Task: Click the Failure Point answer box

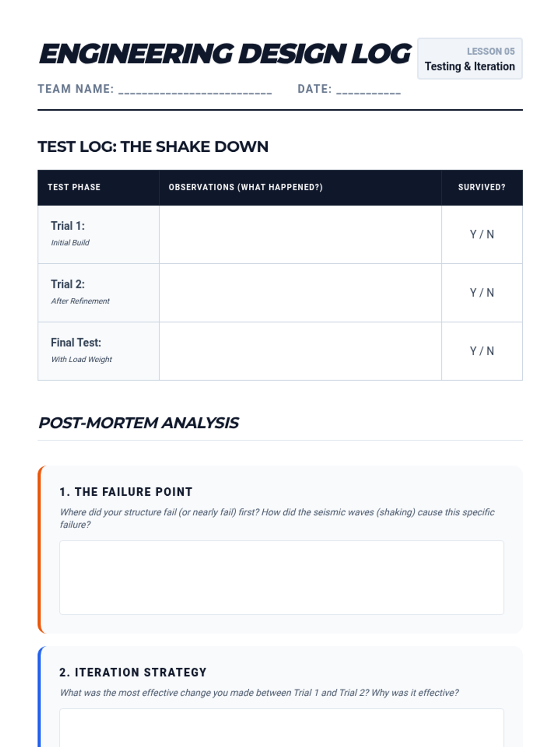Action: tap(281, 578)
